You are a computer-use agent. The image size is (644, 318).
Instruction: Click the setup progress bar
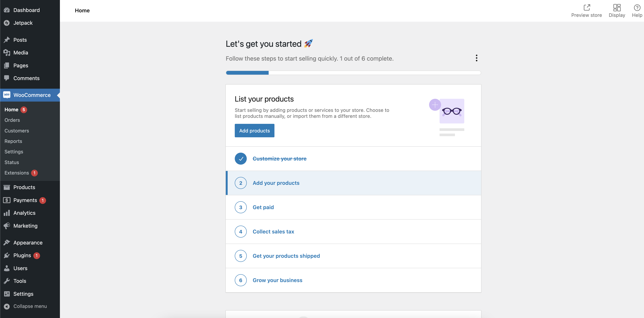pyautogui.click(x=353, y=73)
